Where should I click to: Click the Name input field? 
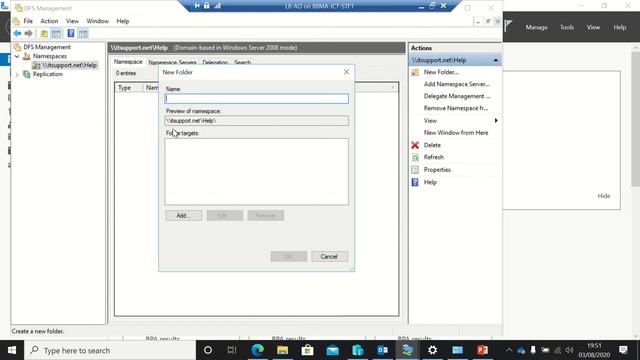[257, 98]
